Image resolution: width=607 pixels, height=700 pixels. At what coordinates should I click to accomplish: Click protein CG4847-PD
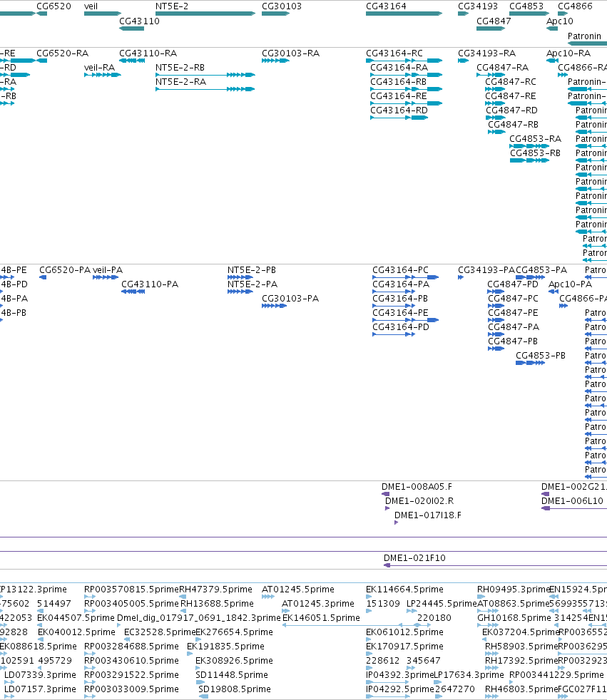(x=513, y=284)
